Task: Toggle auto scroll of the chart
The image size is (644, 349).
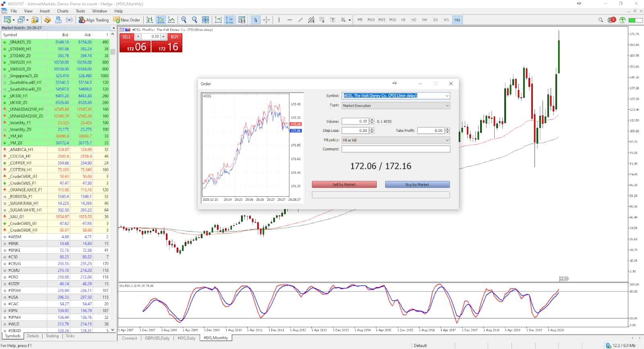Action: (x=218, y=20)
